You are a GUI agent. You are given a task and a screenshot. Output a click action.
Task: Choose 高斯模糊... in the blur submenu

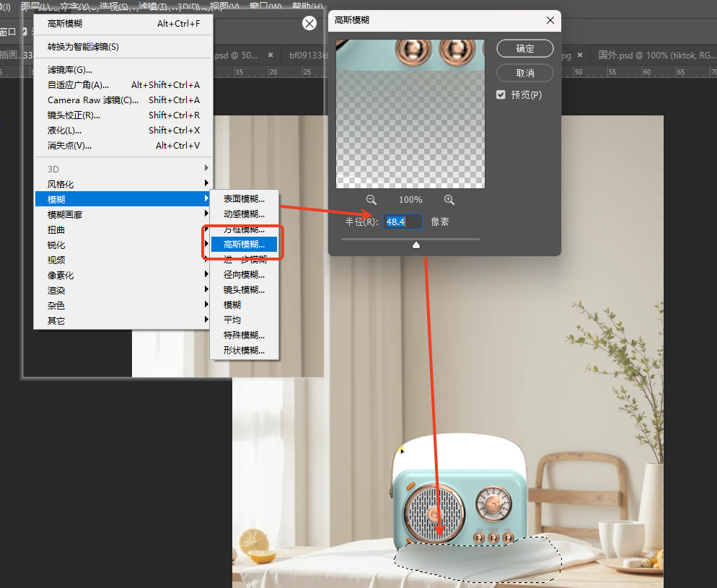pos(244,245)
